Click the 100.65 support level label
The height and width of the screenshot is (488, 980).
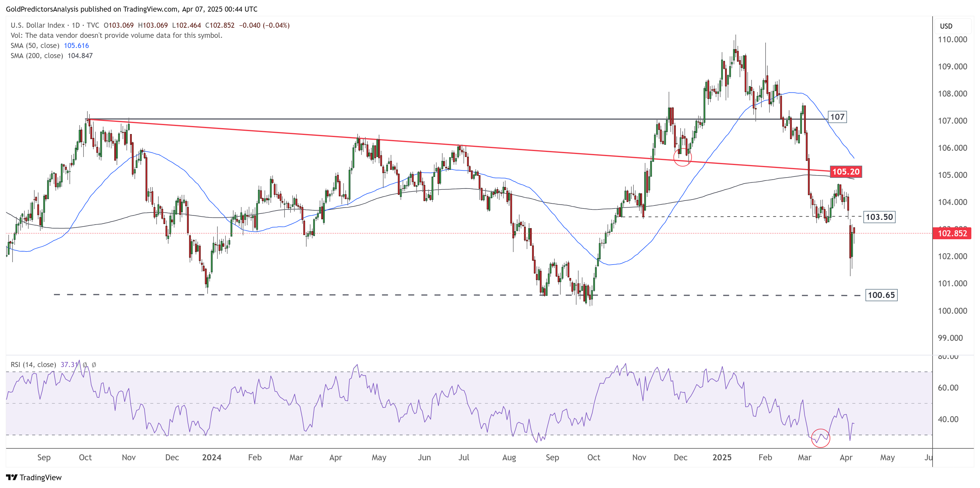click(881, 295)
